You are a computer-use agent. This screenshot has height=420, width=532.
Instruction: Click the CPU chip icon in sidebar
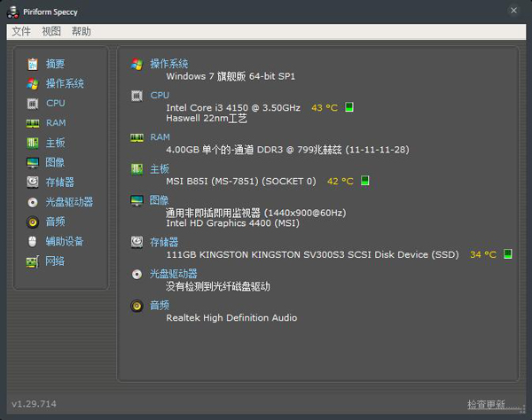pyautogui.click(x=33, y=104)
